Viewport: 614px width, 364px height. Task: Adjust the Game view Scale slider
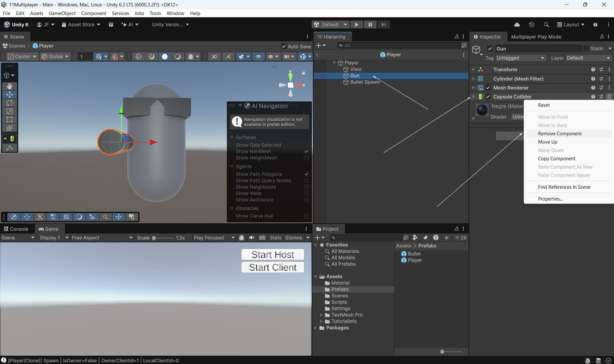click(x=154, y=238)
